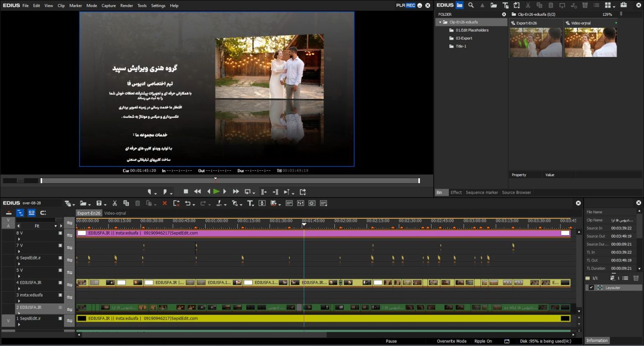This screenshot has height=346, width=644.
Task: Click the Create Title T icon
Action: tap(250, 203)
